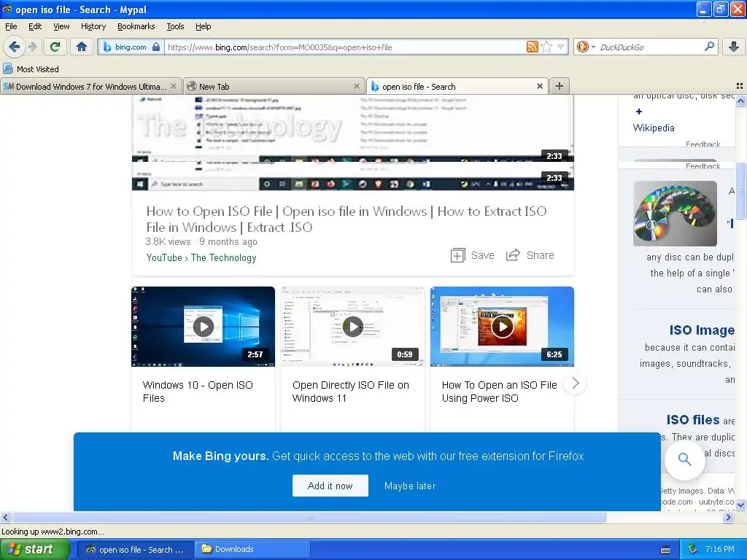Open the History menu

(93, 27)
